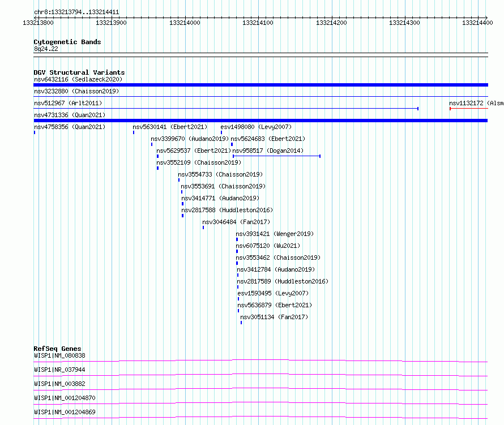Click ruler position 133214400
The image size is (504, 425).
[x=477, y=23]
